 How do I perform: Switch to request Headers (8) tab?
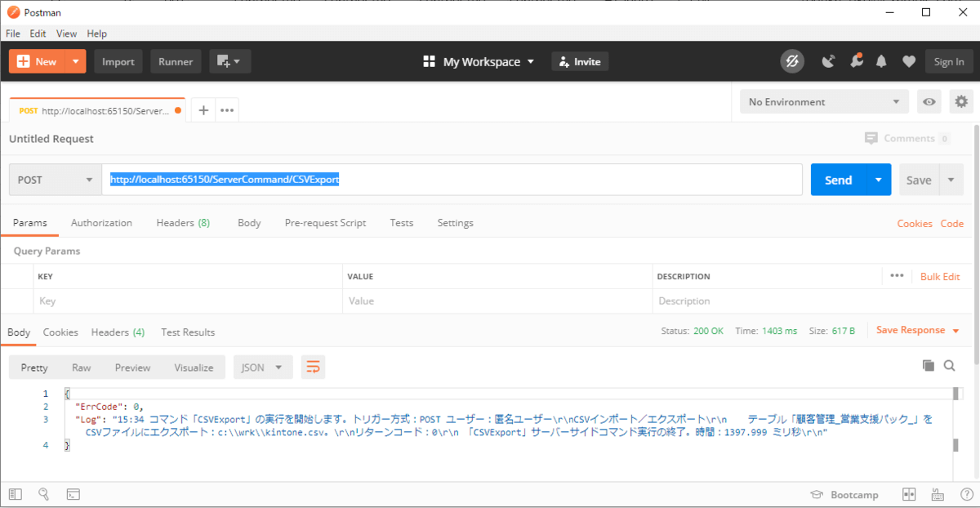coord(183,223)
